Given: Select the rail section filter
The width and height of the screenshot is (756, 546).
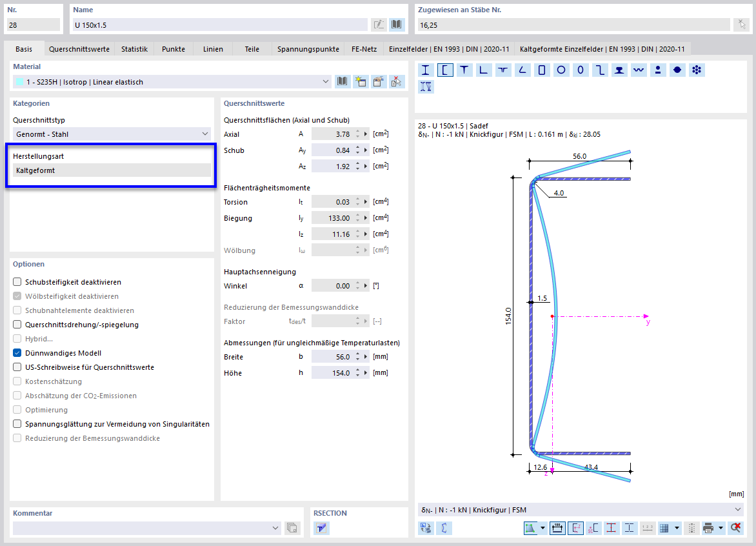Looking at the screenshot, I should pos(619,70).
